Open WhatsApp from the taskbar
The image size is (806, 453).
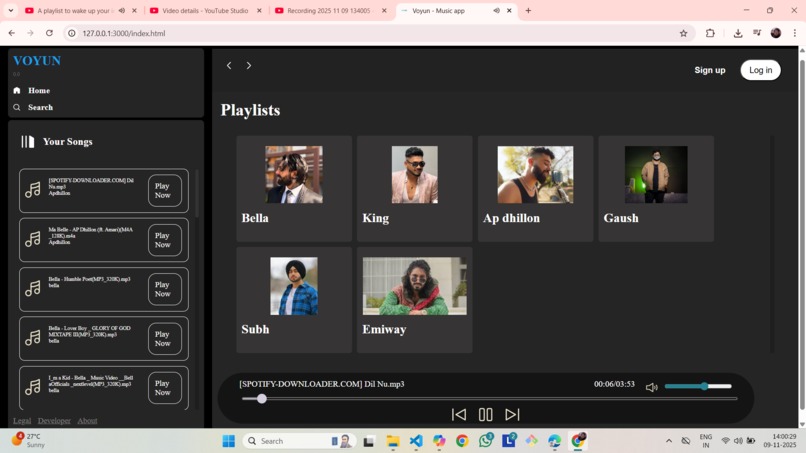486,441
